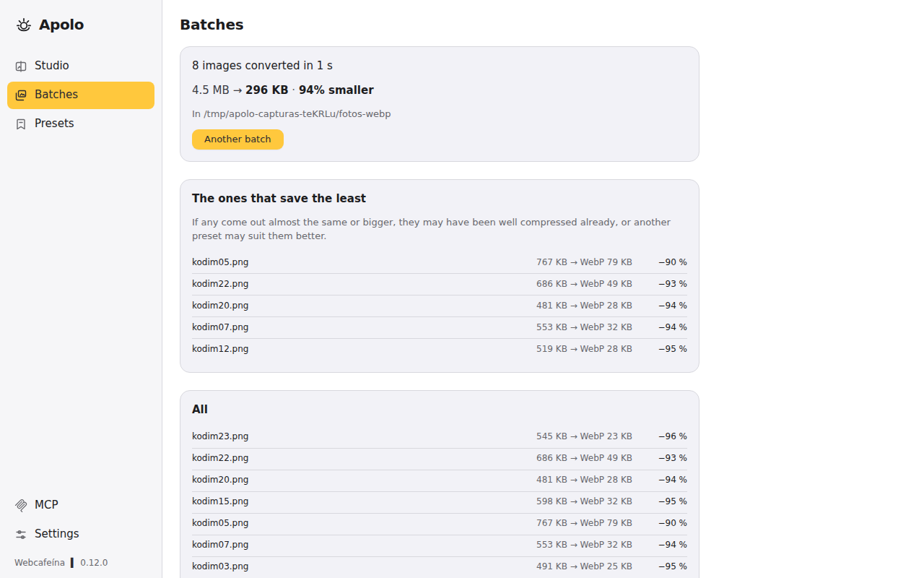Select kodim07.png in the All list
924x578 pixels.
tap(440, 545)
